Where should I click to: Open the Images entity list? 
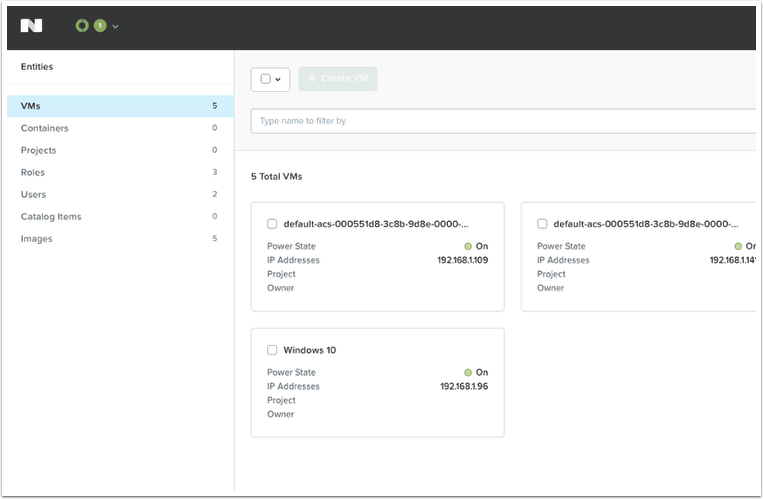click(36, 238)
